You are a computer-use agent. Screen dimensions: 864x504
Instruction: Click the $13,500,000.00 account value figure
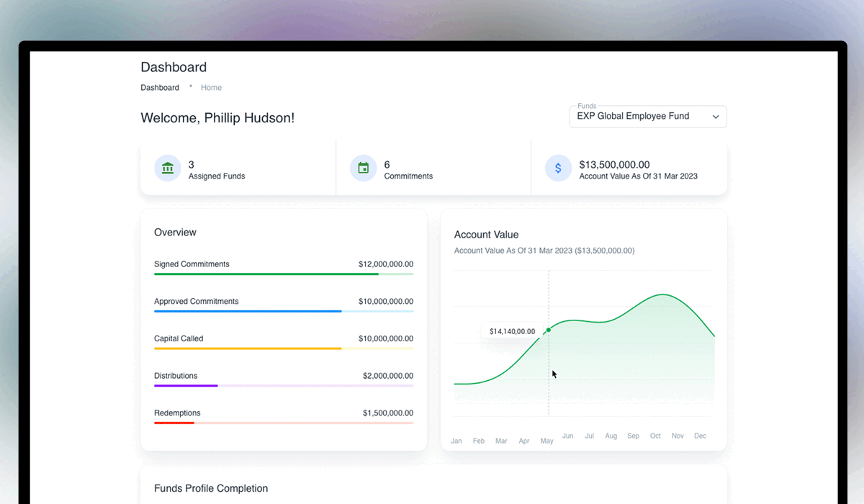pyautogui.click(x=615, y=165)
